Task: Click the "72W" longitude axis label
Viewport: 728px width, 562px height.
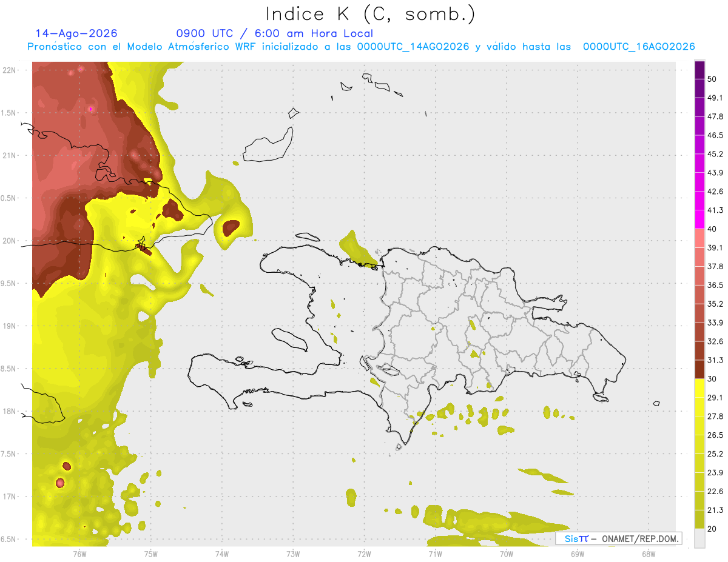Action: pyautogui.click(x=364, y=554)
